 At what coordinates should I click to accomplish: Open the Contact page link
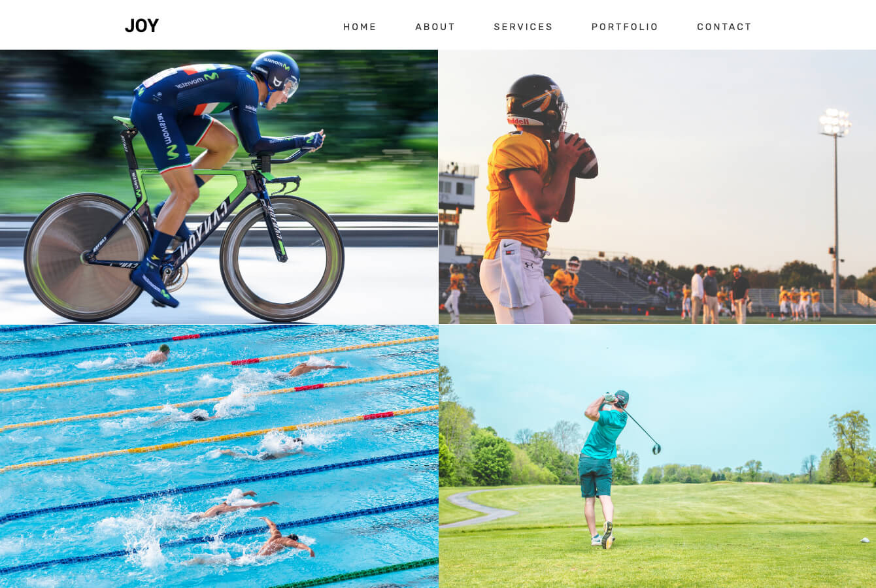coord(724,27)
